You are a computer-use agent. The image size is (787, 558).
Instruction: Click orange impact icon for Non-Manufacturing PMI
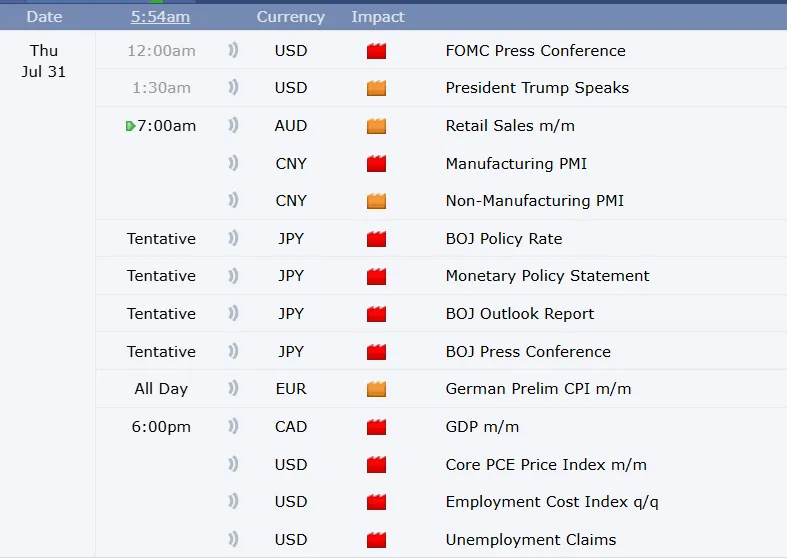376,201
